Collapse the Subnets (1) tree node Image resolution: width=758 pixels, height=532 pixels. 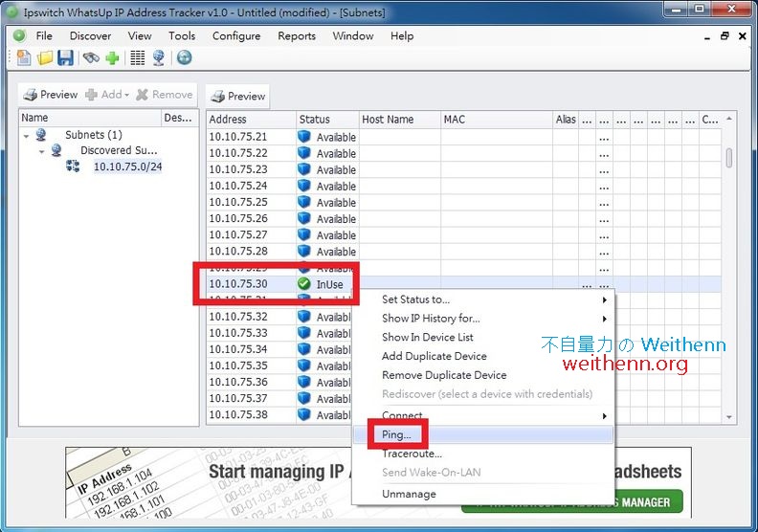click(x=27, y=136)
